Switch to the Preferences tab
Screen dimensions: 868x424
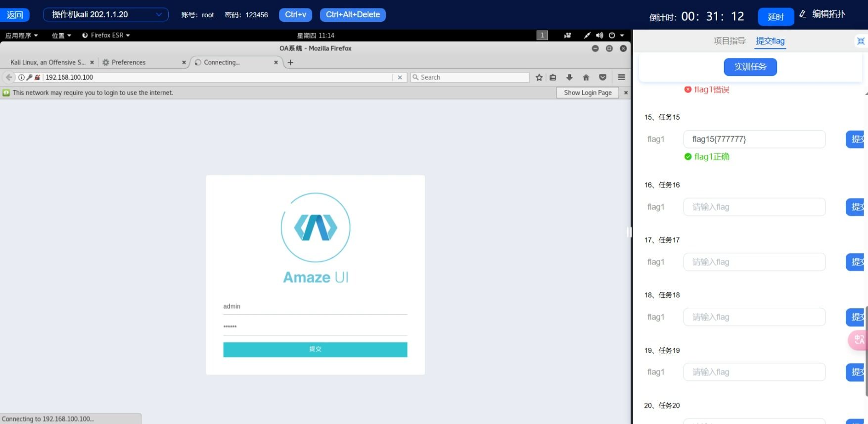click(129, 62)
